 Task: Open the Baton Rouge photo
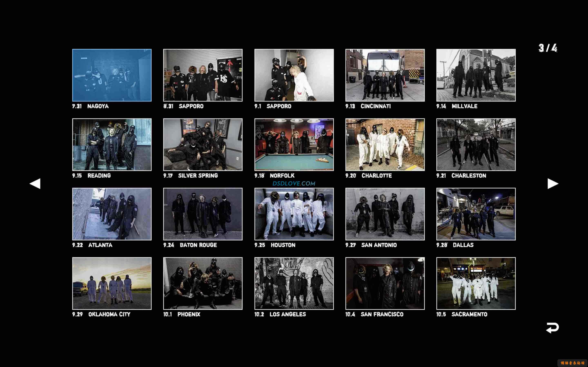(x=203, y=214)
